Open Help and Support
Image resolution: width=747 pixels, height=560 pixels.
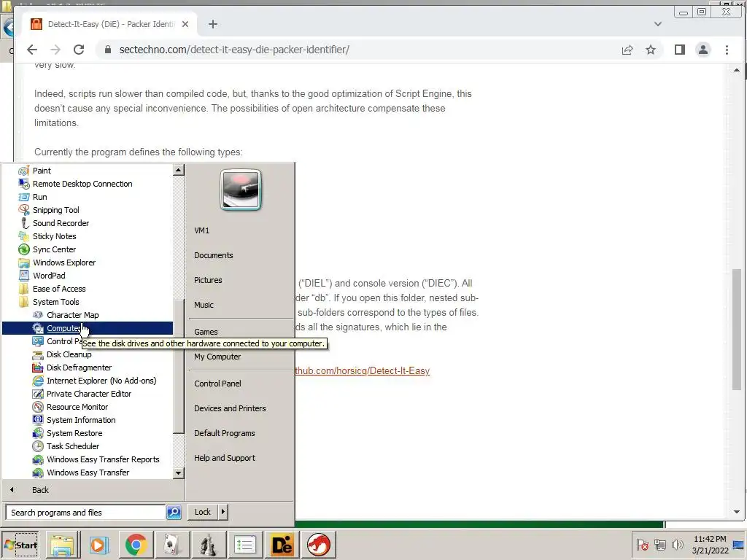click(225, 458)
